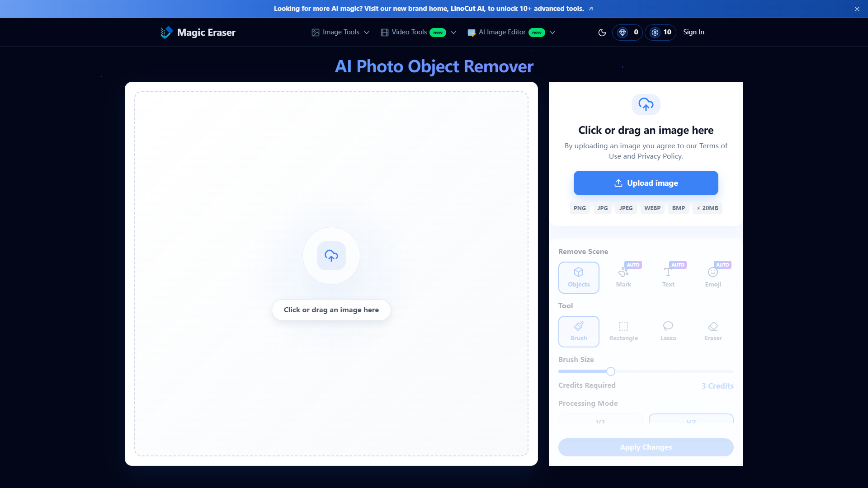The image size is (868, 488).
Task: Select the Brush tool
Action: (579, 332)
